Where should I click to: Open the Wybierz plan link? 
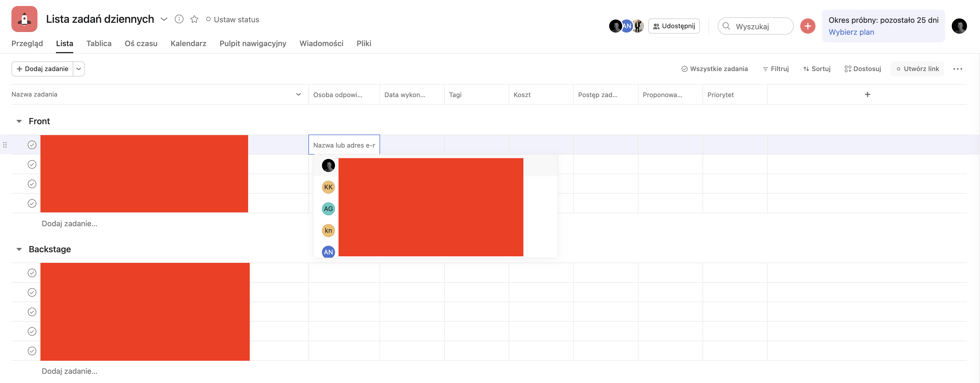851,32
